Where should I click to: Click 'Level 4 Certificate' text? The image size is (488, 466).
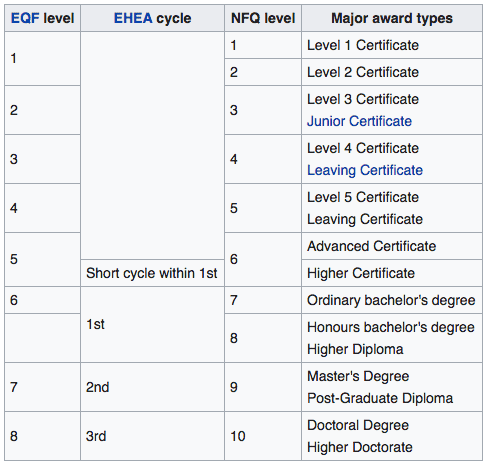[363, 148]
